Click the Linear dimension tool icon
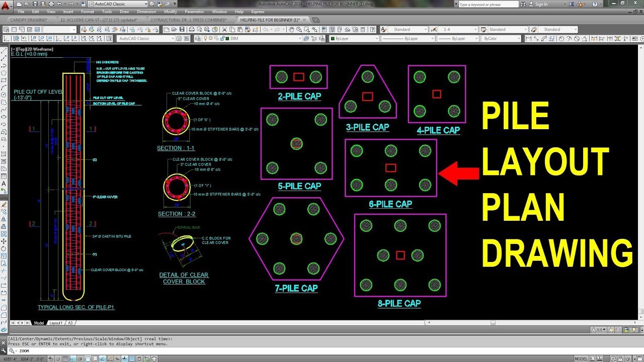 pos(528,38)
